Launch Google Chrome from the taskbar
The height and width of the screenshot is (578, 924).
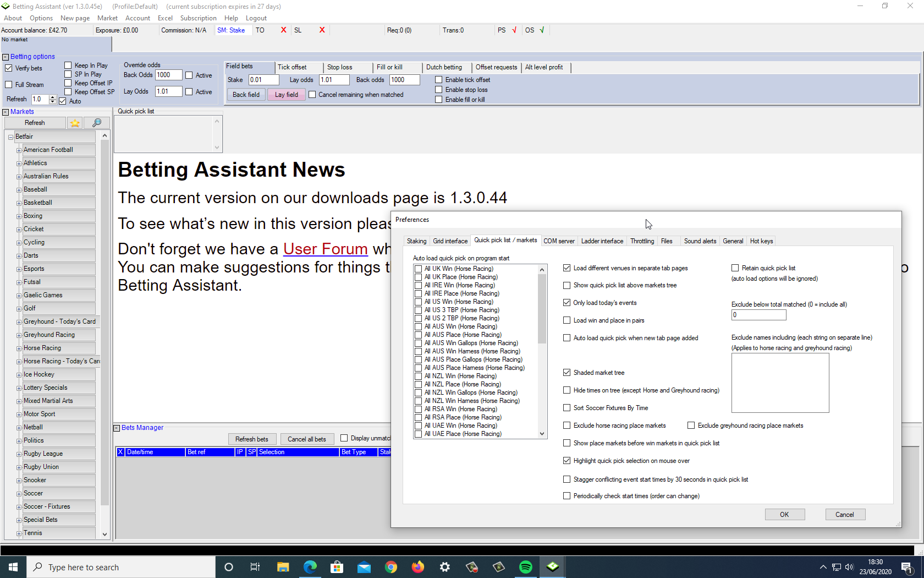coord(391,567)
